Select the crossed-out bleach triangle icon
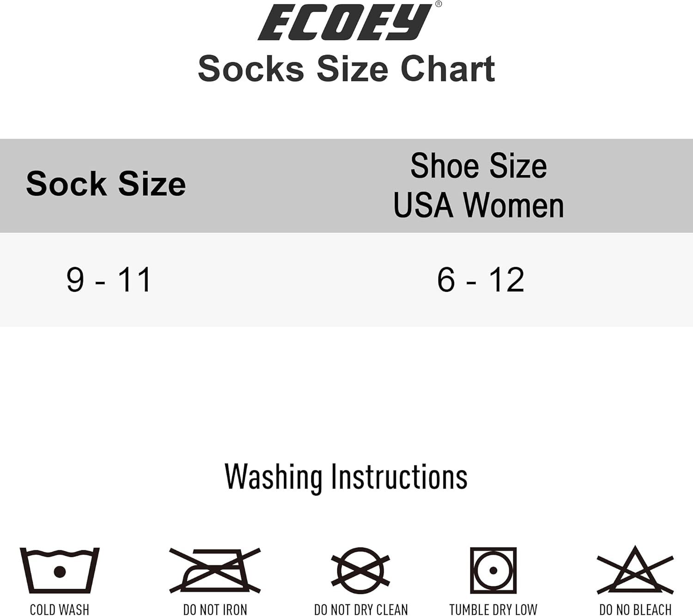 (x=635, y=570)
